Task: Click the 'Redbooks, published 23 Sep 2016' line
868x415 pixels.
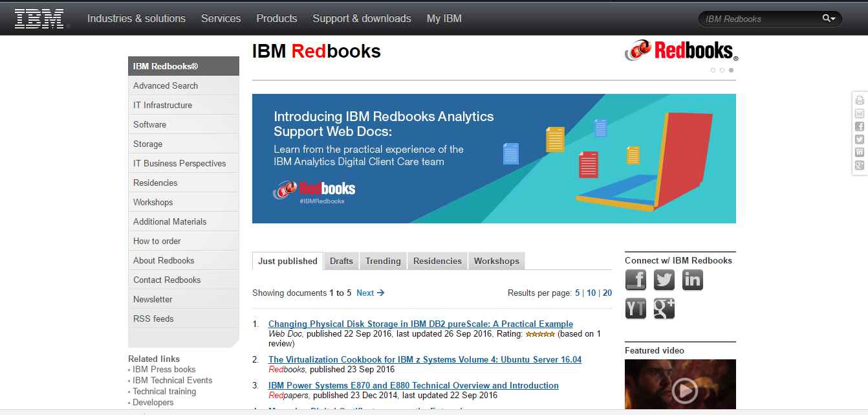Action: 331,370
